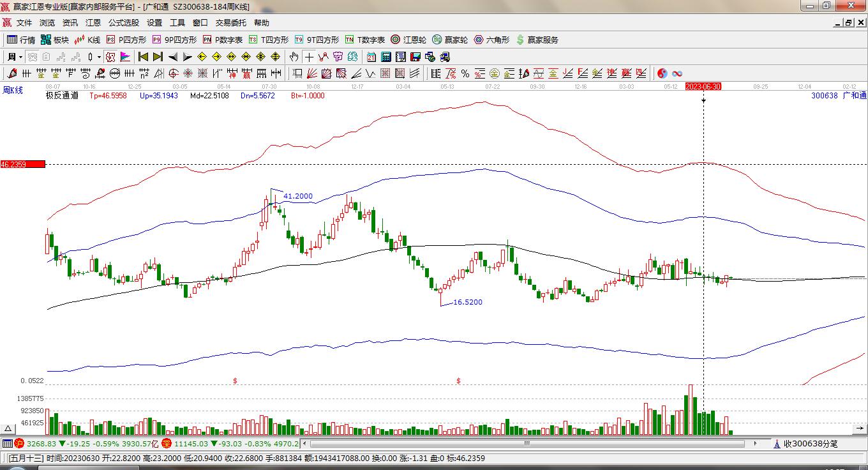This screenshot has width=868, height=470.
Task: Toggle the blue infinity symbol icon
Action: coord(677,73)
